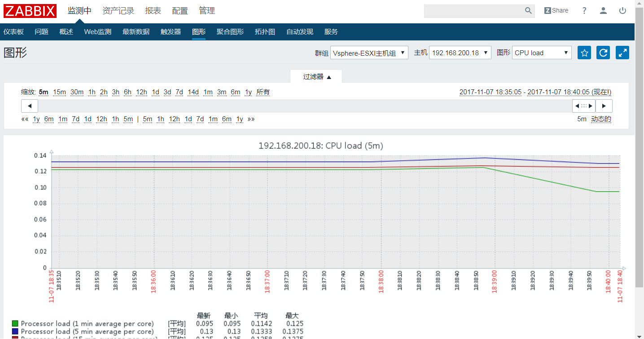Set zoom to 所有 (all)
This screenshot has width=644, height=339.
pyautogui.click(x=263, y=92)
